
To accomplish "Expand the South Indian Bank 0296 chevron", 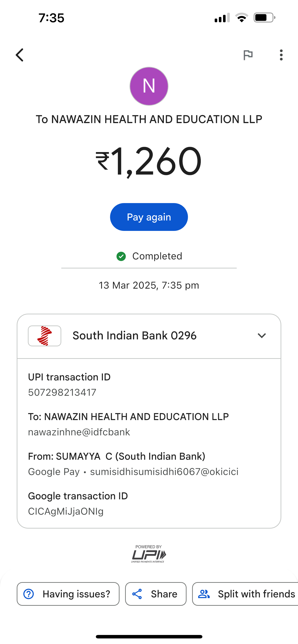I will click(x=262, y=335).
